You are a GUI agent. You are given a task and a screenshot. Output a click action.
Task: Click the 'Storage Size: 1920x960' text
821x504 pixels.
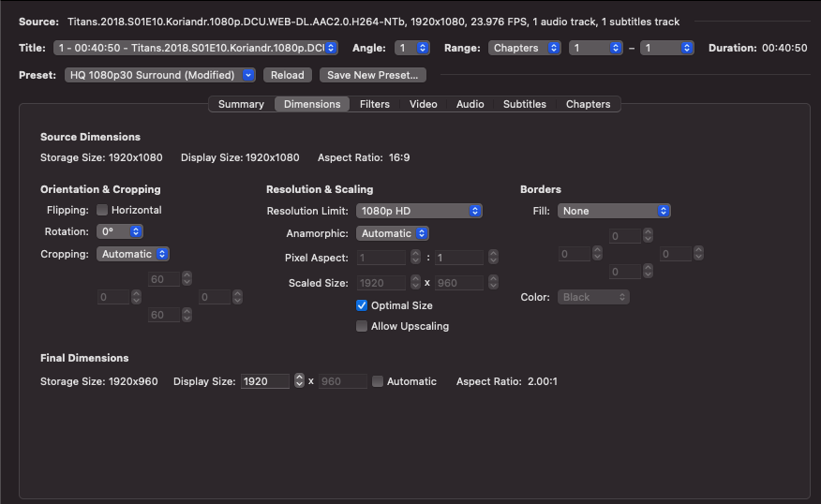[x=99, y=381]
